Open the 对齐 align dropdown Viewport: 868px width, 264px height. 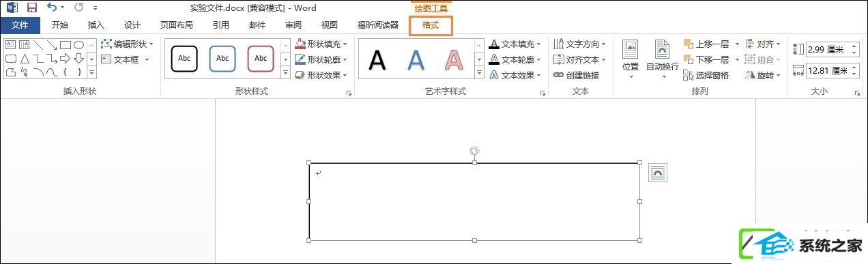763,44
